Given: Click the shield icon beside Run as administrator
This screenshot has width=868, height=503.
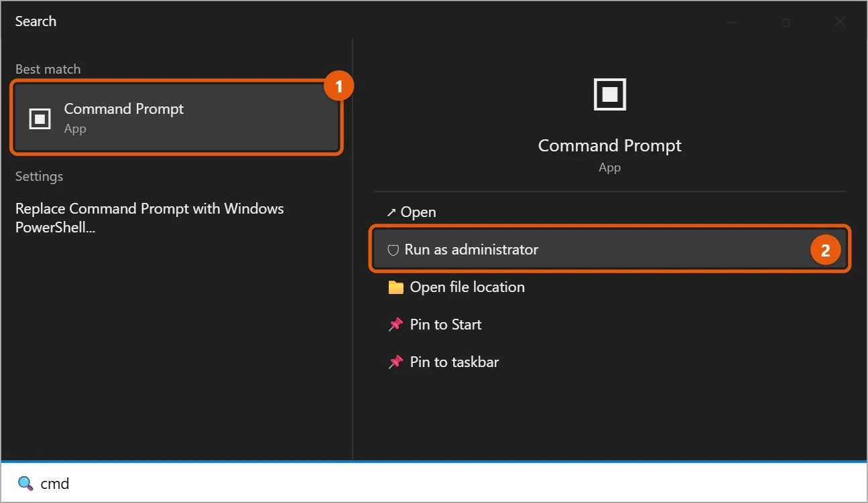Looking at the screenshot, I should 393,250.
